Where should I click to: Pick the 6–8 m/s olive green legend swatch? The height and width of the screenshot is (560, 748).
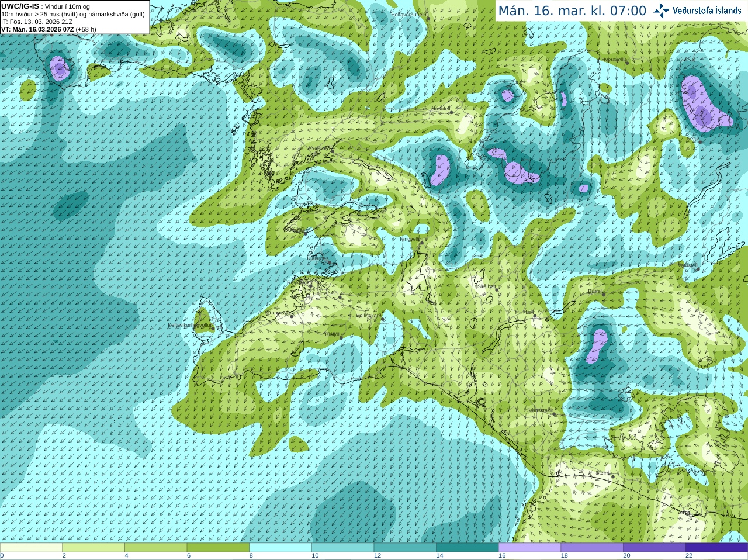coord(218,548)
